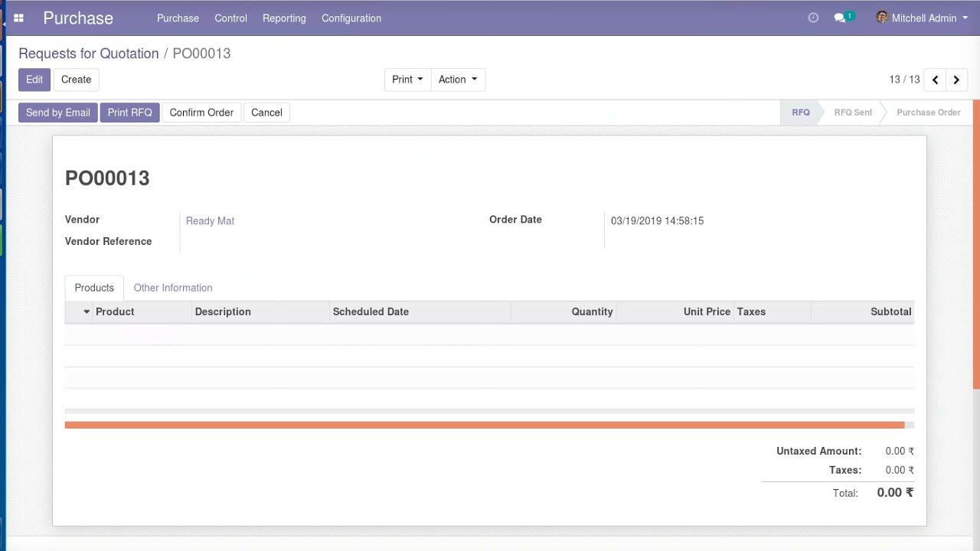Go to previous record arrow
This screenshot has height=551, width=980.
coord(936,80)
